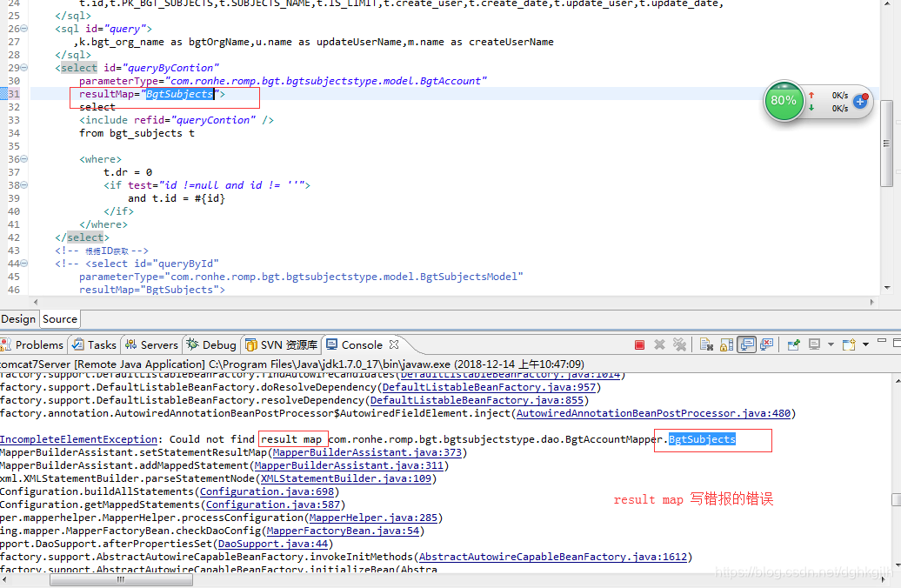Open the Tasks view tab

click(x=95, y=344)
